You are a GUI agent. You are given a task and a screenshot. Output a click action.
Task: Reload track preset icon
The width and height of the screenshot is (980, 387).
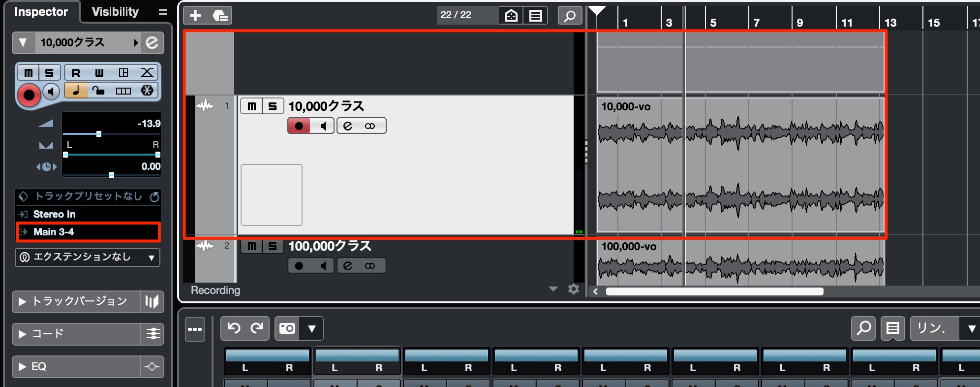pyautogui.click(x=154, y=197)
